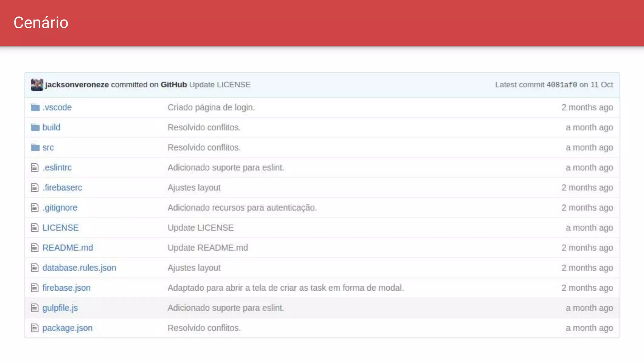Click the build folder icon
Screen dimensions: 644x362
(x=35, y=128)
